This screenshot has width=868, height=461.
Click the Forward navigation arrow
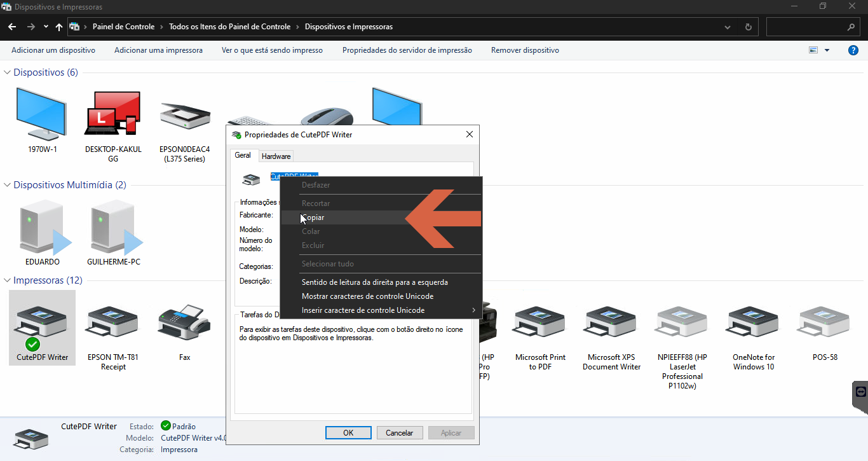(31, 27)
